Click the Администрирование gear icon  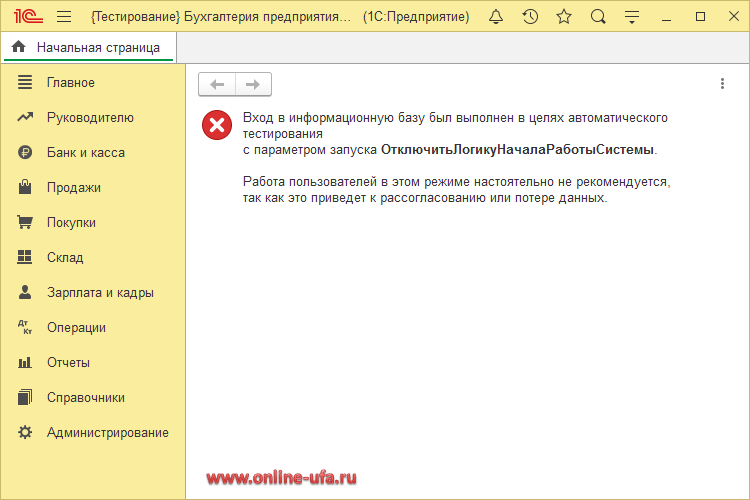[25, 432]
